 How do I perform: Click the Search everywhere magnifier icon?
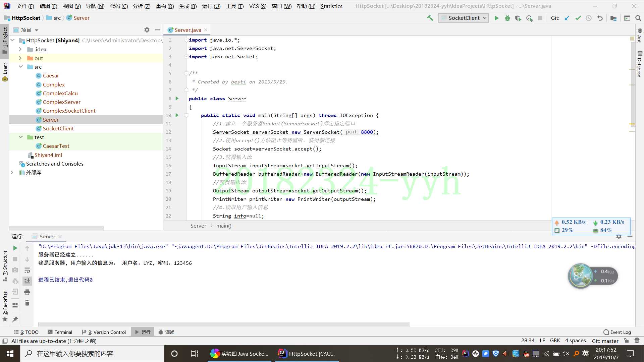click(638, 18)
